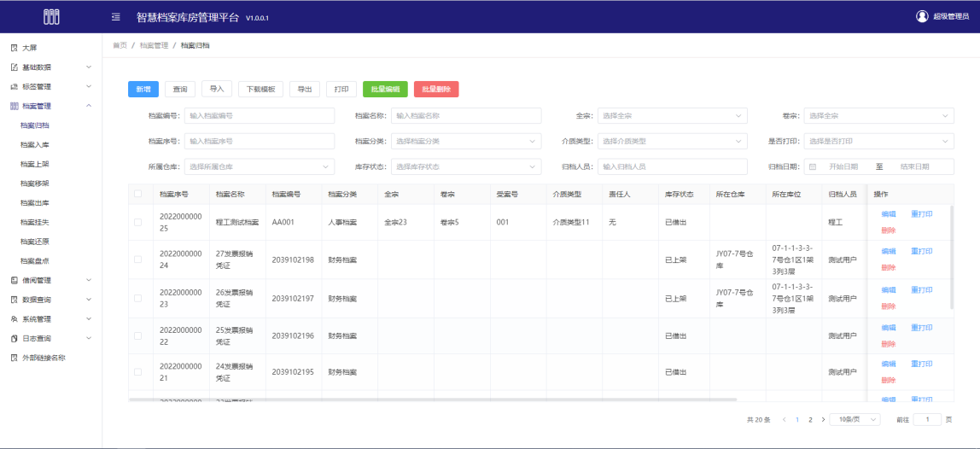Click the calendar icon in 归档日期 field
980x449 pixels.
(813, 167)
